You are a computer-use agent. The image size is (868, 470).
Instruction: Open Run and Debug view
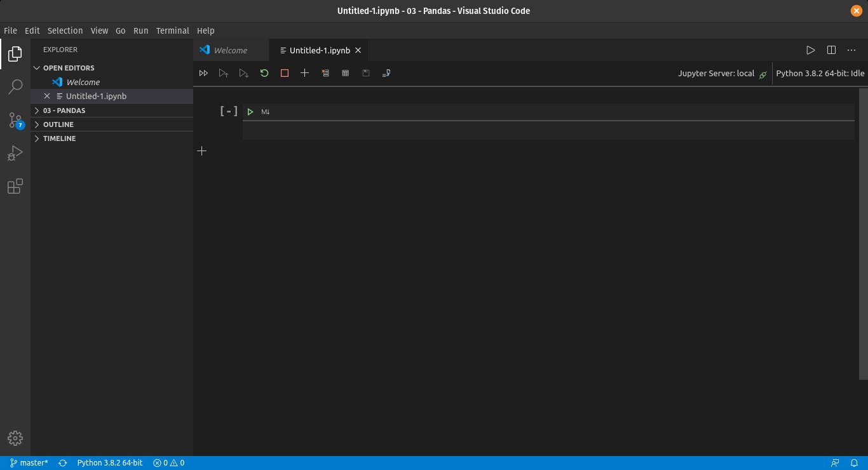coord(15,153)
